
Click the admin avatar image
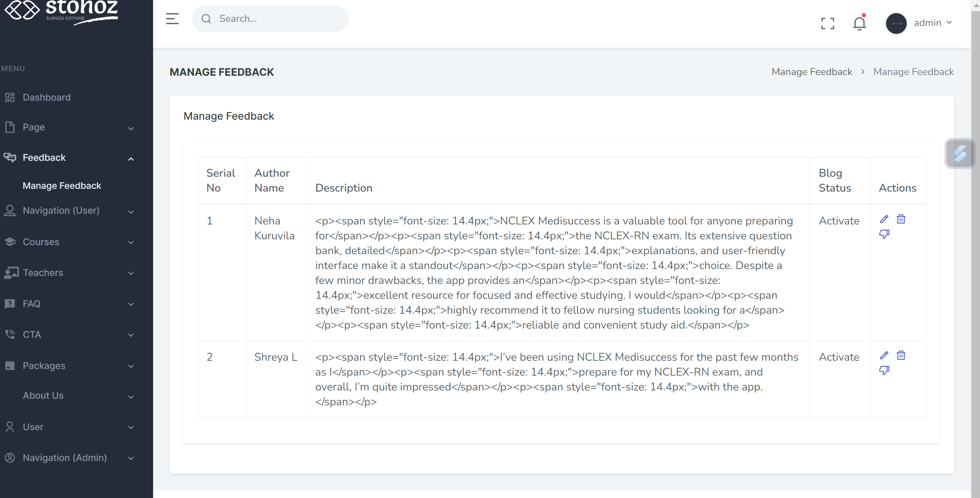tap(896, 23)
